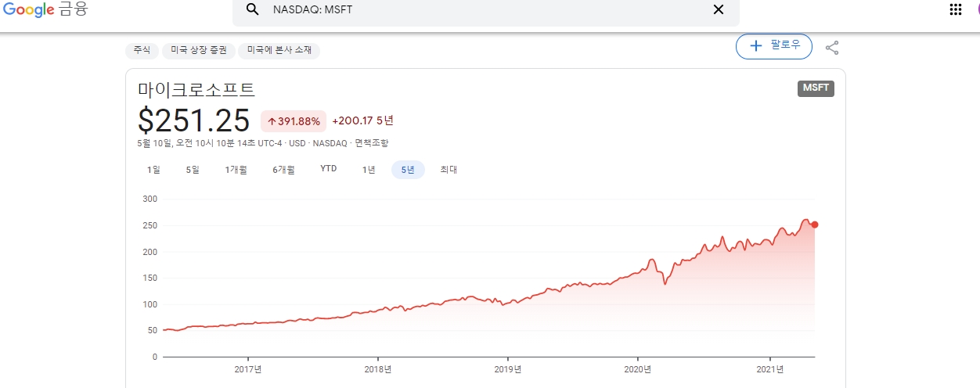Open the 면책조항 disclaimer link
The image size is (980, 388).
(x=371, y=143)
